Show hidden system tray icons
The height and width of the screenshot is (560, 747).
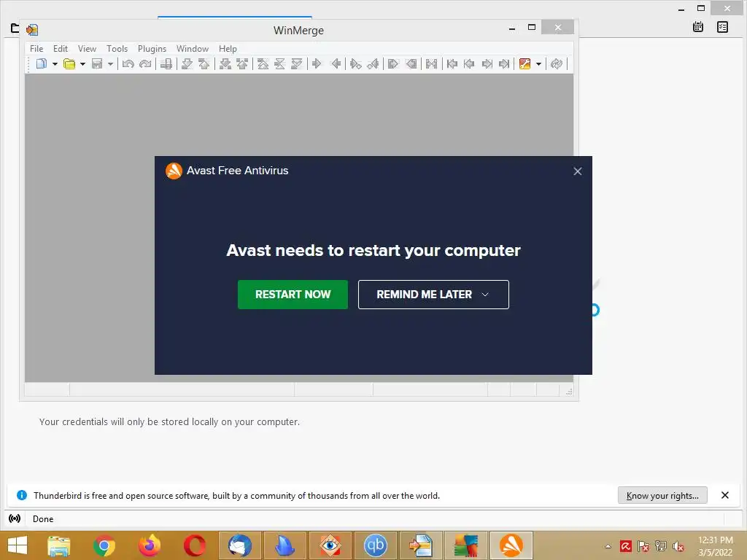(608, 546)
